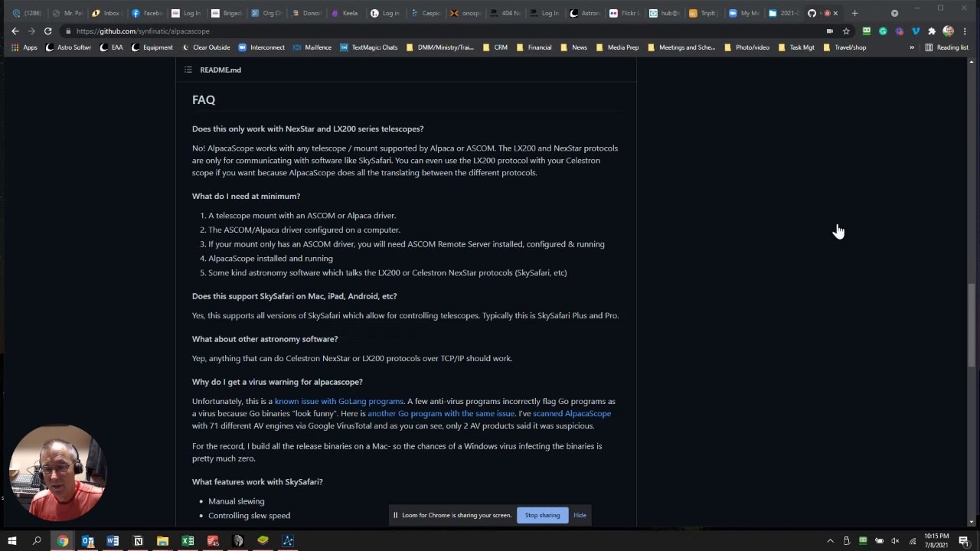Image resolution: width=980 pixels, height=551 pixels.
Task: Go back to the previous page
Action: [15, 31]
